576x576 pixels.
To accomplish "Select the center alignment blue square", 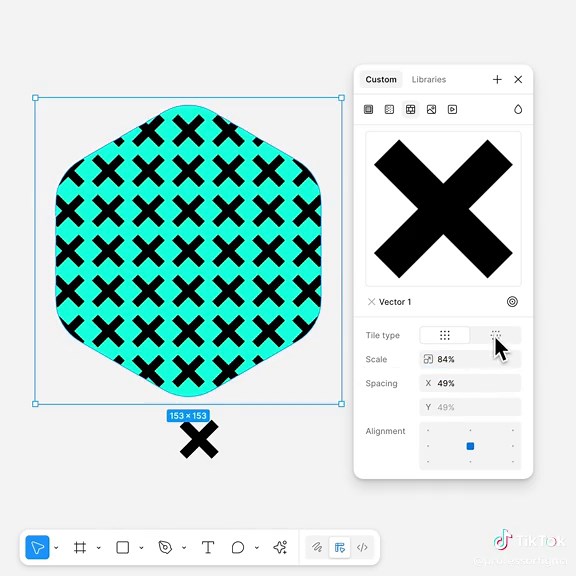I will click(470, 446).
